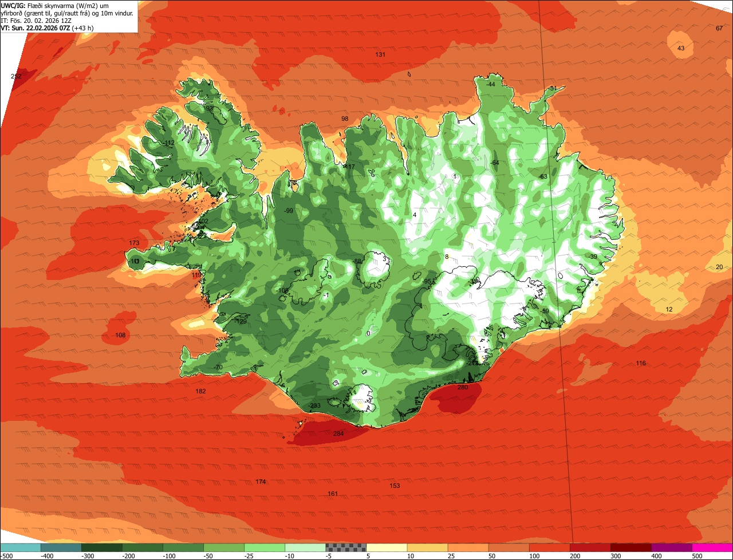733x560 pixels.
Task: Pick the -200 to -100 green legend swatch
Action: pos(142,547)
